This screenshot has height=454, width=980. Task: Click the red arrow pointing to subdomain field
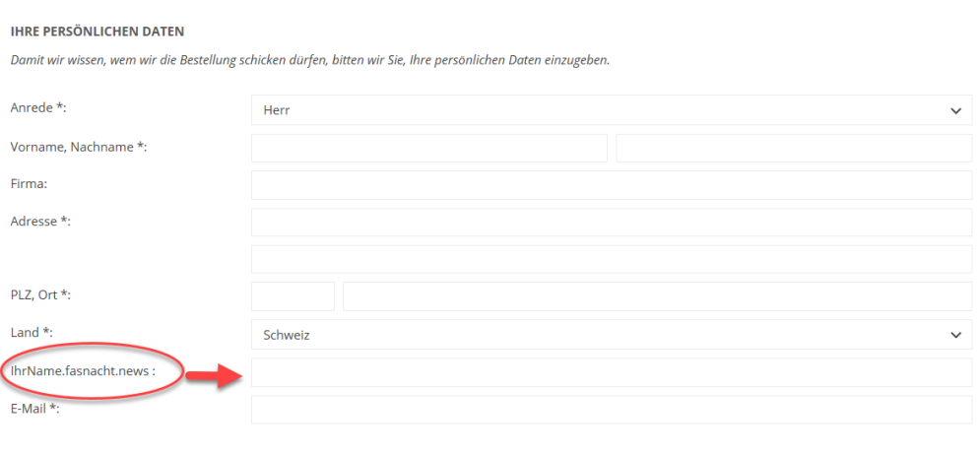214,374
